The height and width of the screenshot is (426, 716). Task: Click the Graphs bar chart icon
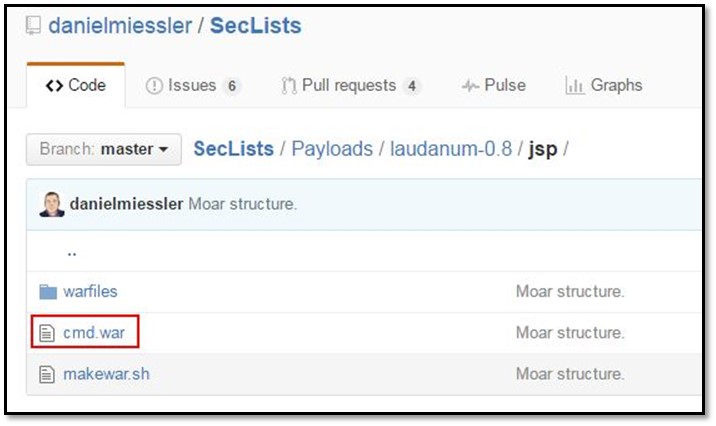(x=574, y=86)
